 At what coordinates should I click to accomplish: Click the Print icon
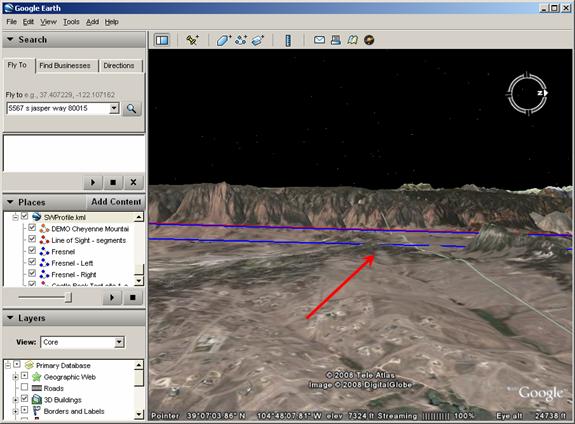(336, 40)
